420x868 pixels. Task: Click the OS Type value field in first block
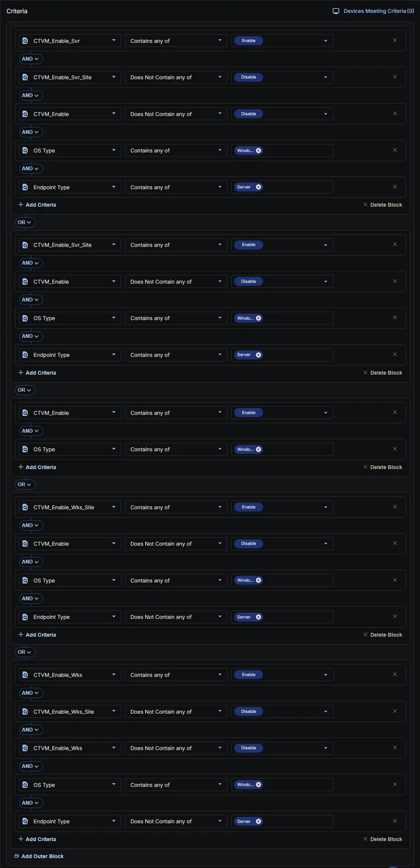point(282,151)
